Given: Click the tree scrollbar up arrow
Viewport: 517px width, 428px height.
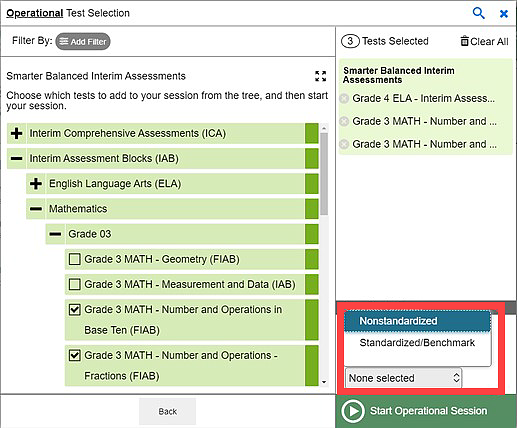Looking at the screenshot, I should pos(324,128).
